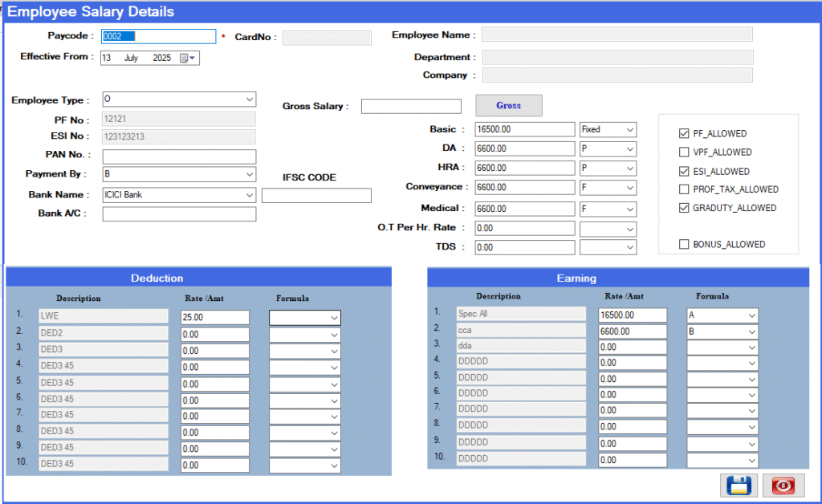Click the cca earning rate field

point(633,331)
